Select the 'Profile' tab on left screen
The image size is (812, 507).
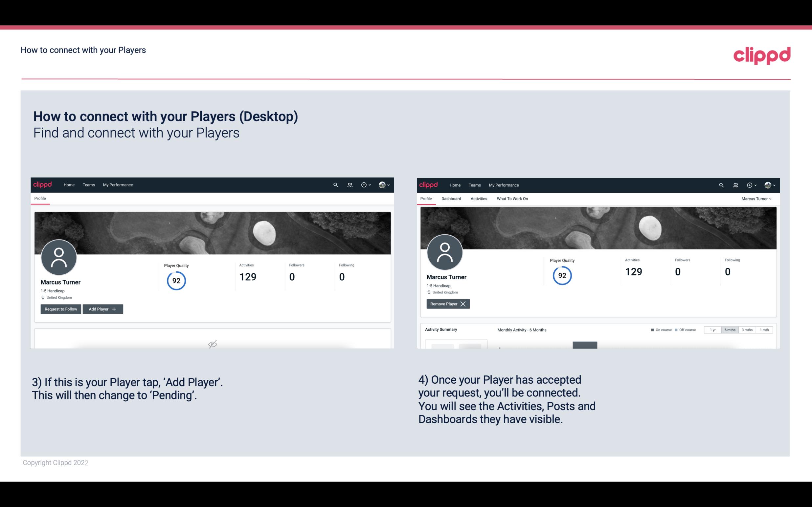click(40, 199)
